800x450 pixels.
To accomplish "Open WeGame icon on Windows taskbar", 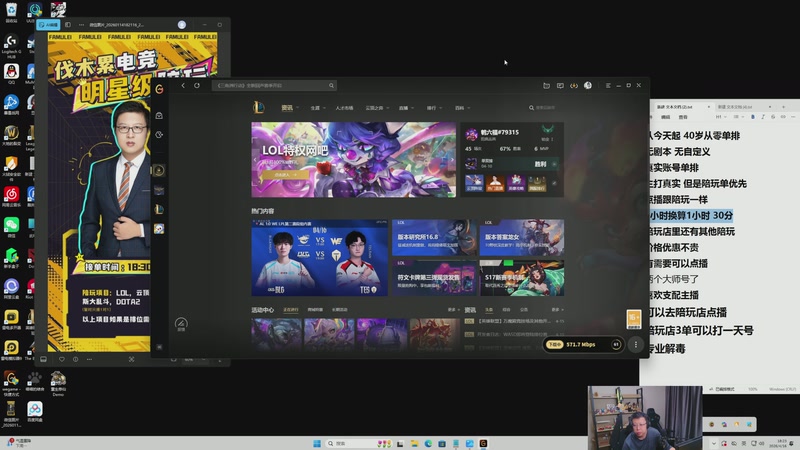I will coord(483,443).
